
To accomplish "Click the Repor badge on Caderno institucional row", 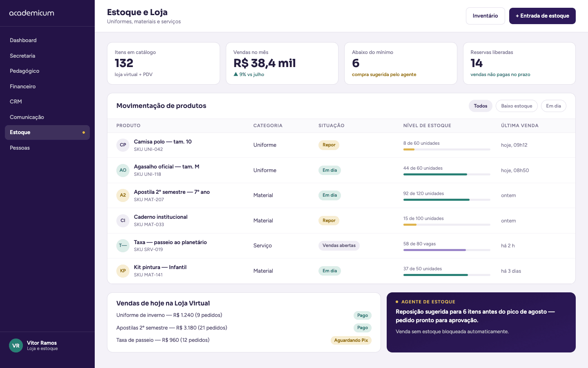I will pyautogui.click(x=329, y=220).
